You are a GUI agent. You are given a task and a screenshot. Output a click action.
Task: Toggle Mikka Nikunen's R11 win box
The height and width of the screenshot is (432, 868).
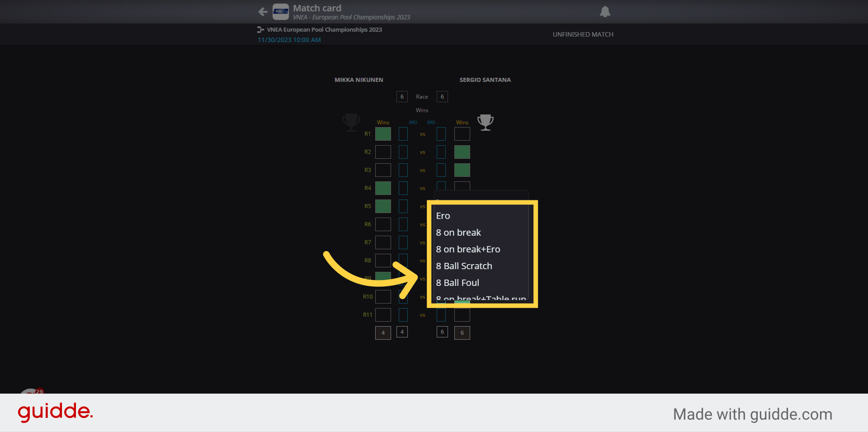(383, 315)
